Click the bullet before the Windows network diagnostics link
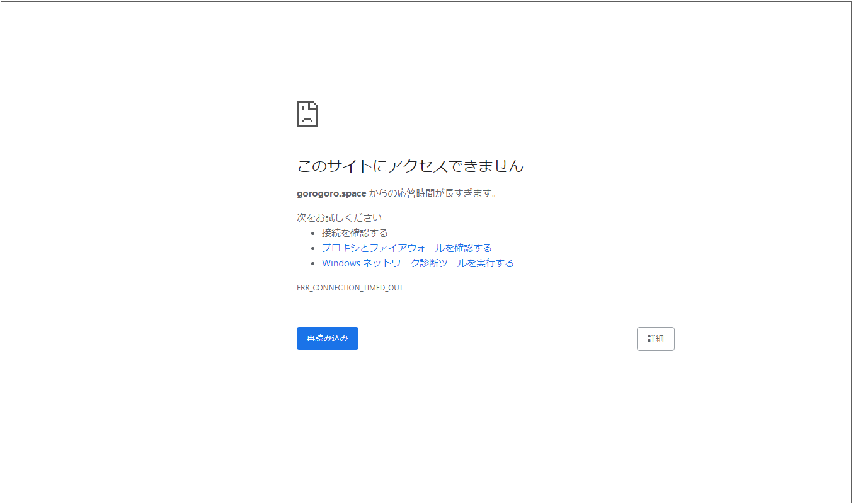Viewport: 853px width, 504px height. tap(313, 263)
